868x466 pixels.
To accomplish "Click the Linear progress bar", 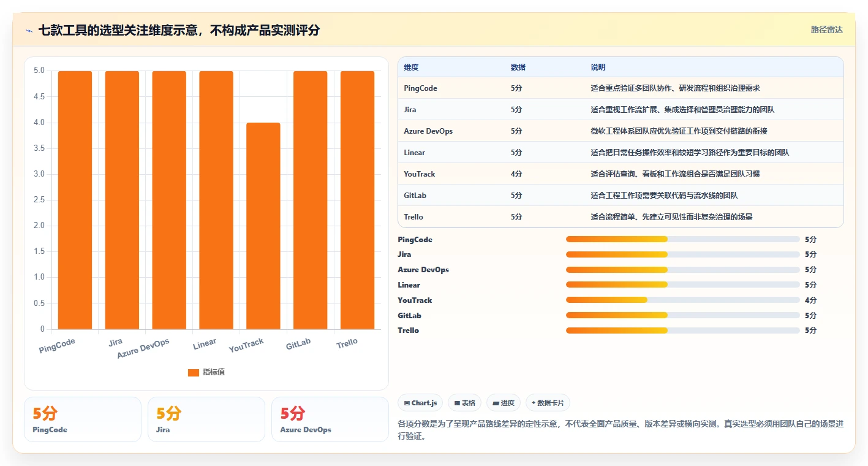I will coord(683,285).
